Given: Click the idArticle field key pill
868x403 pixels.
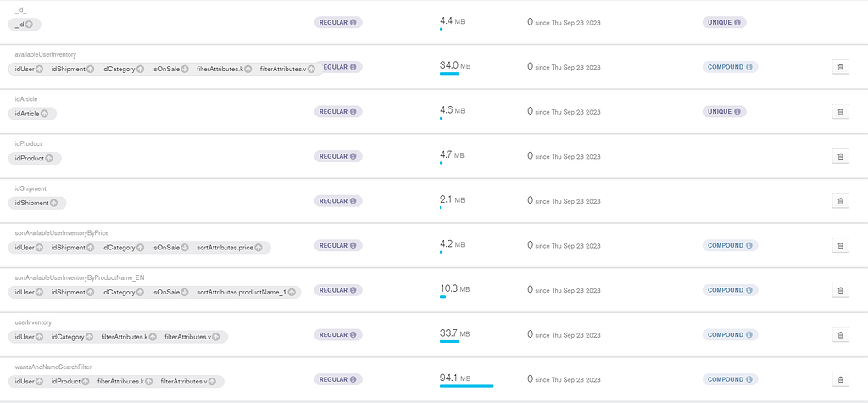Looking at the screenshot, I should (33, 113).
